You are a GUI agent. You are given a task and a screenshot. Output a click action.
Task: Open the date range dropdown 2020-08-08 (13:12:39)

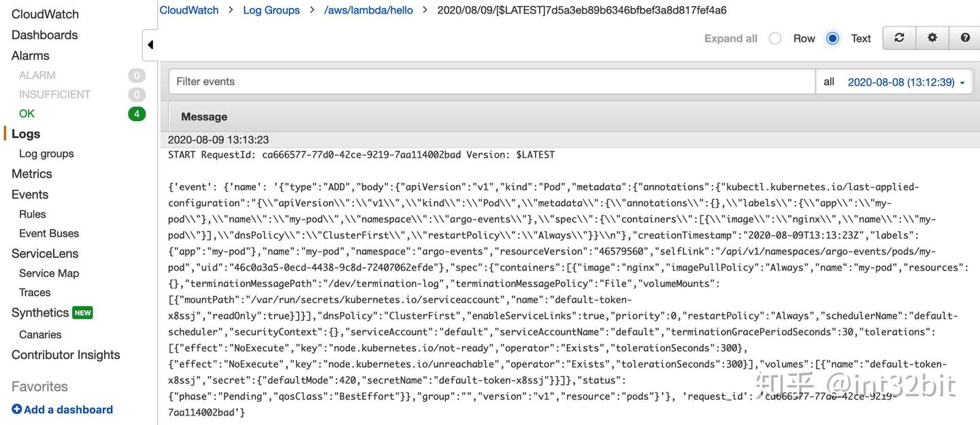tap(906, 82)
